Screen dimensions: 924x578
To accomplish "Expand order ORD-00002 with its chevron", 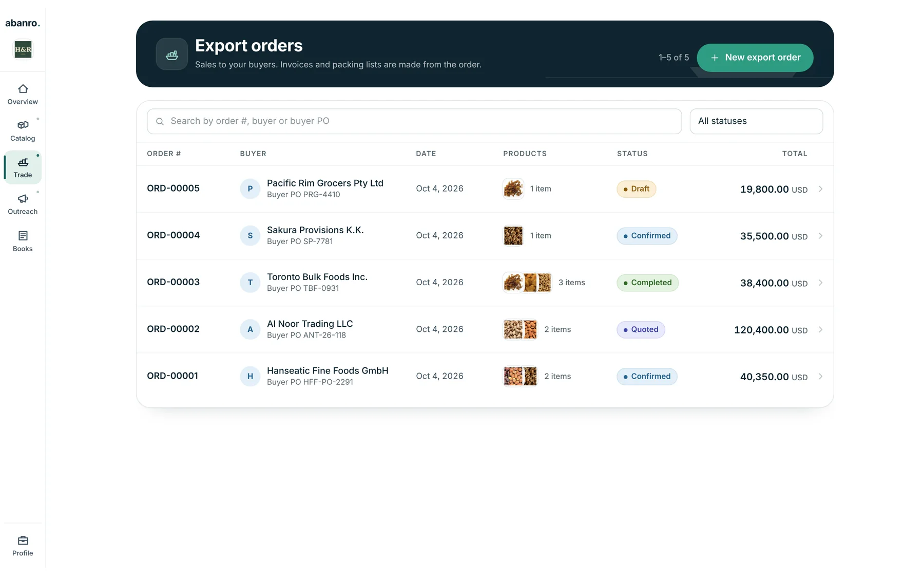I will pyautogui.click(x=820, y=329).
